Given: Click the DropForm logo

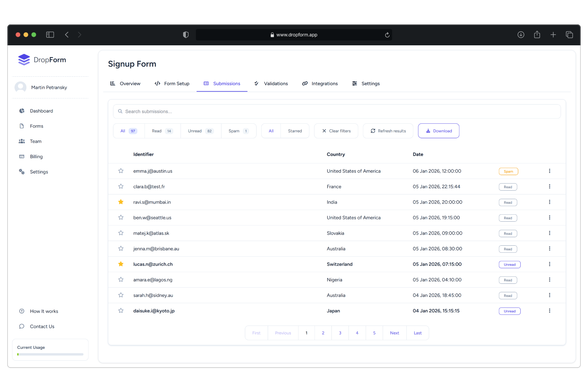Looking at the screenshot, I should pyautogui.click(x=42, y=59).
